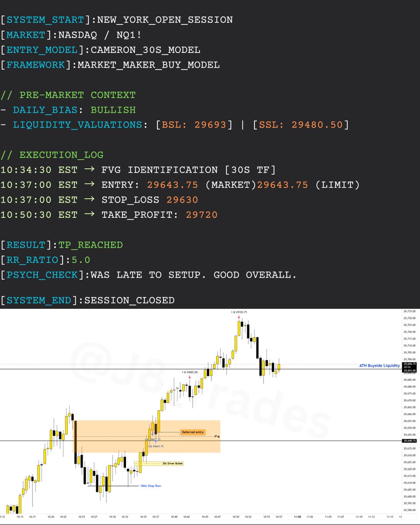Click the '[MARKET]' tag text

pyautogui.click(x=26, y=35)
